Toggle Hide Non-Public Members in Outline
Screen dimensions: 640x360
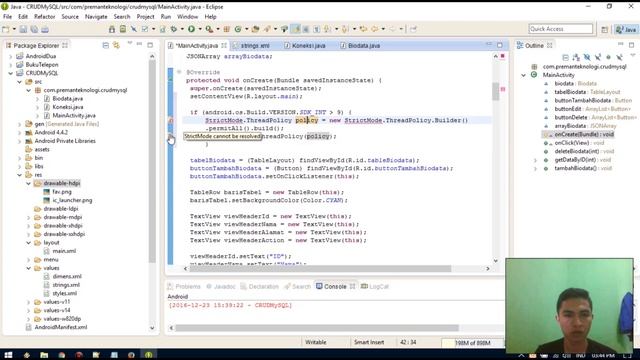[x=609, y=57]
